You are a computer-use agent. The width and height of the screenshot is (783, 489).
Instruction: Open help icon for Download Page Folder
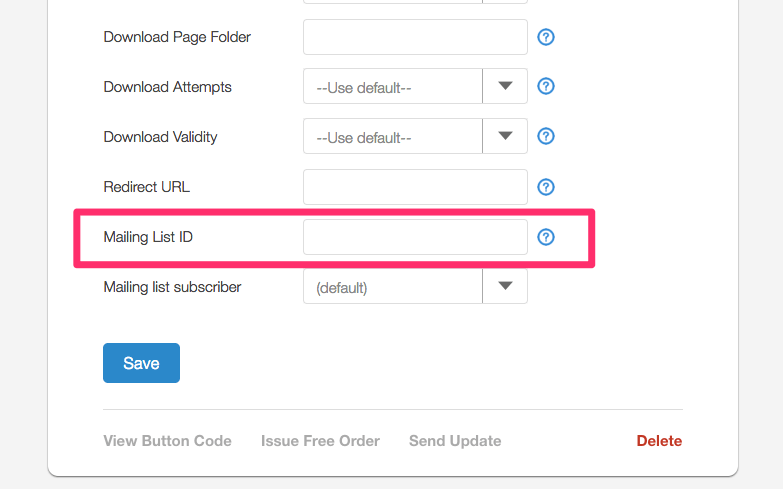tap(546, 37)
